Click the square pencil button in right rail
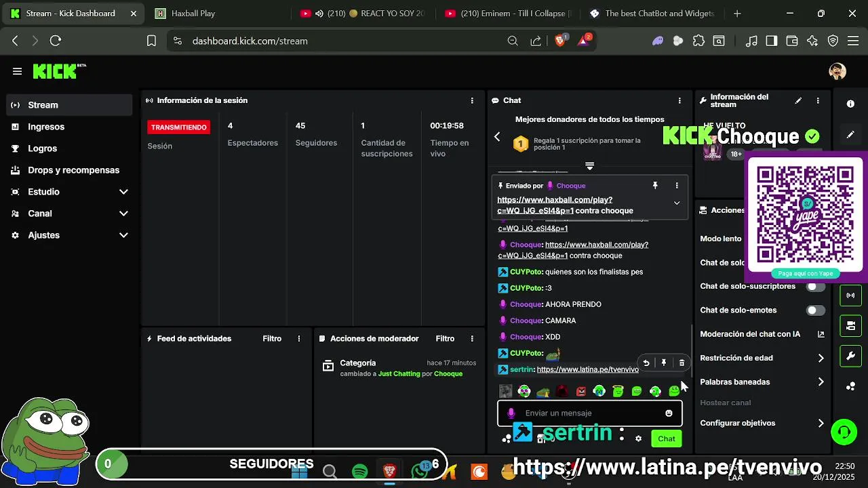Viewport: 868px width, 488px height. click(850, 135)
